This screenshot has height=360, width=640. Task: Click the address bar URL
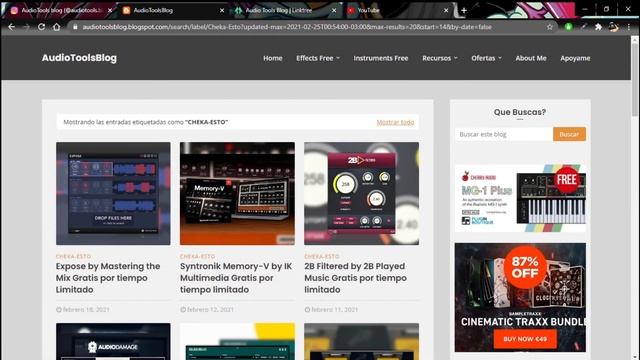pos(287,27)
